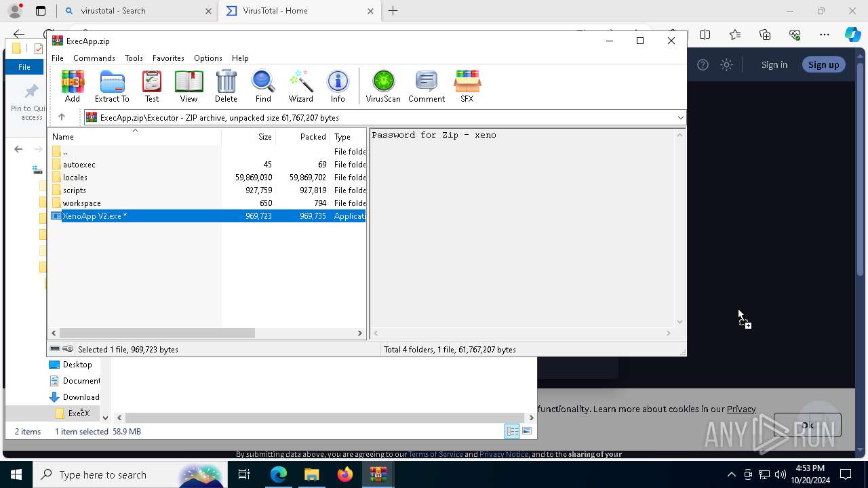Open the Privacy Notice link

click(504, 454)
